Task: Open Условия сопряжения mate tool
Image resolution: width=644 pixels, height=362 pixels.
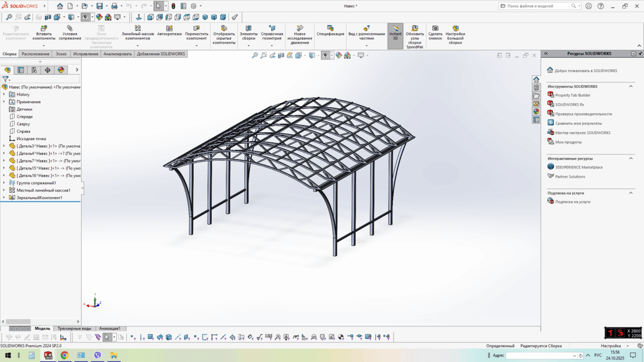Action: click(x=69, y=29)
